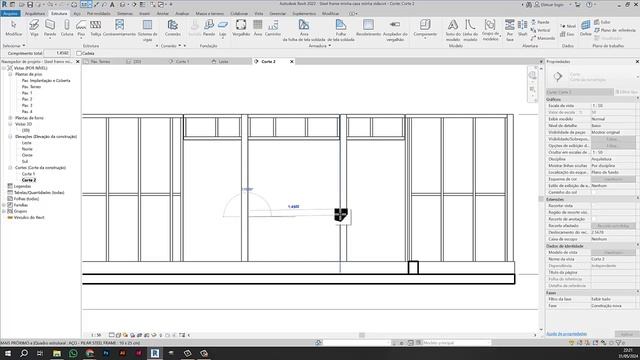Image resolution: width=640 pixels, height=360 pixels.
Task: Save project via Quick Access Toolbar
Action: [x=30, y=4]
